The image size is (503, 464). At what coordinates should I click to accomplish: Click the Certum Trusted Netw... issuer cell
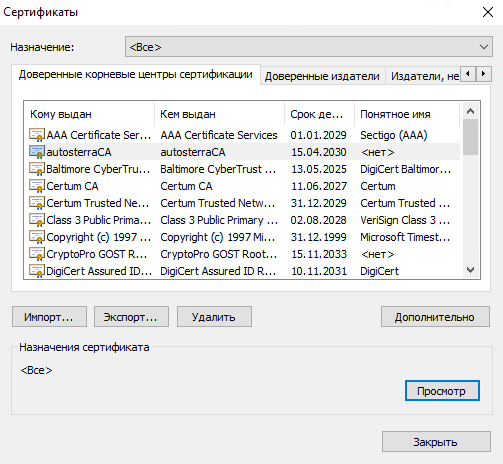pos(218,203)
